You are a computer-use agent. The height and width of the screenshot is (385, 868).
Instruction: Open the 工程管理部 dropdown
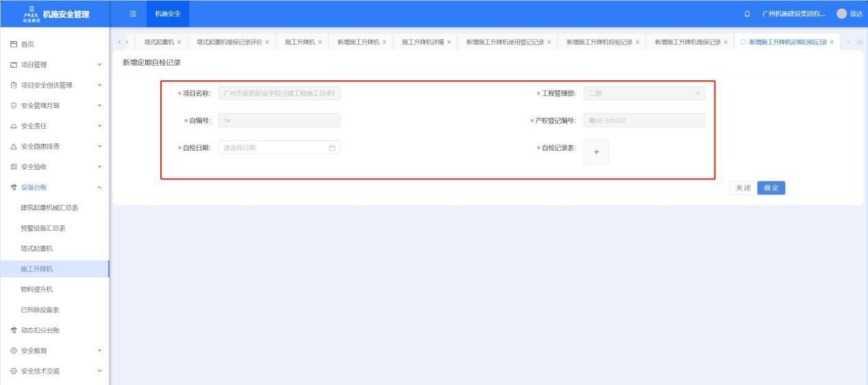point(643,94)
